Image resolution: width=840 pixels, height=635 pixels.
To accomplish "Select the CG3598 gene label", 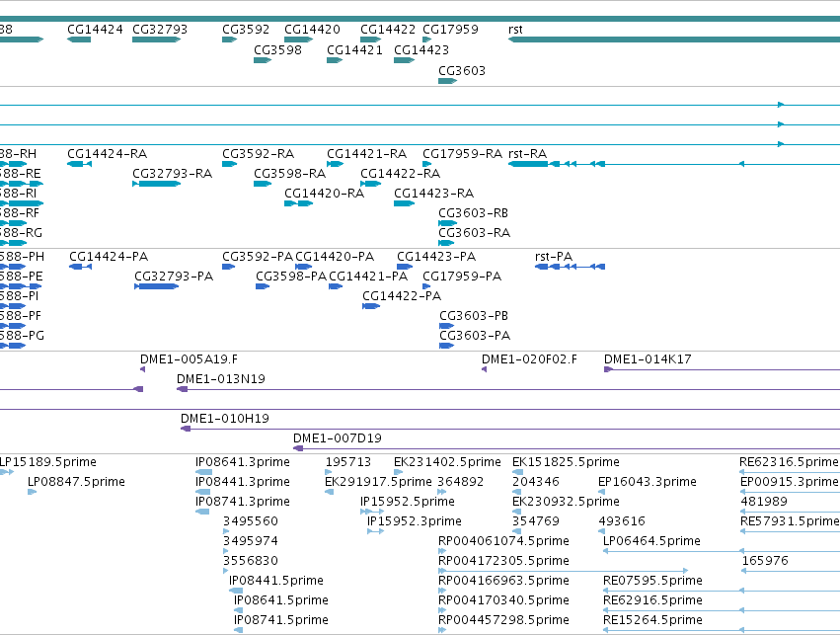I will coord(278,49).
